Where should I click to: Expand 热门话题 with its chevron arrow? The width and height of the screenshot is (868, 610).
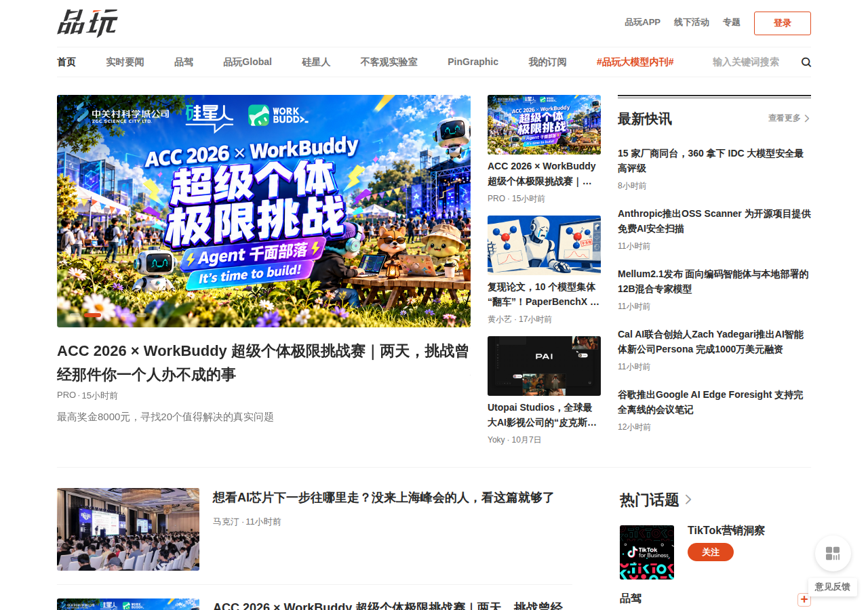pyautogui.click(x=688, y=500)
